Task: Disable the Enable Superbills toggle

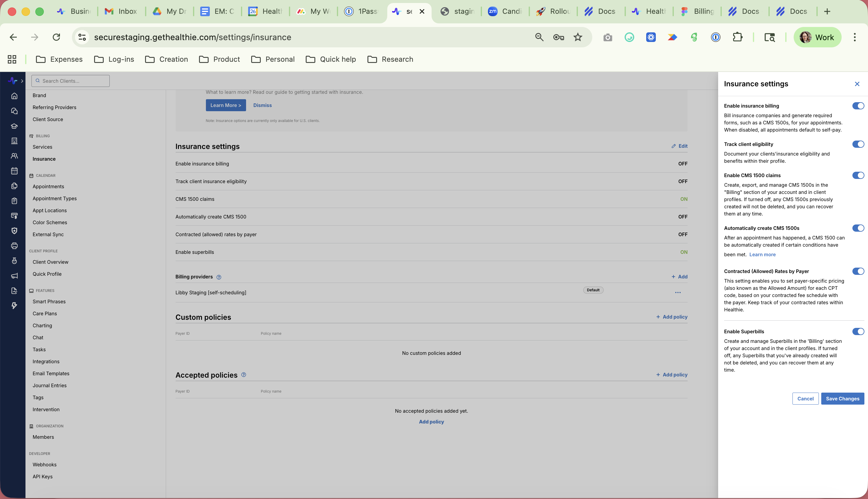Action: [x=858, y=331]
